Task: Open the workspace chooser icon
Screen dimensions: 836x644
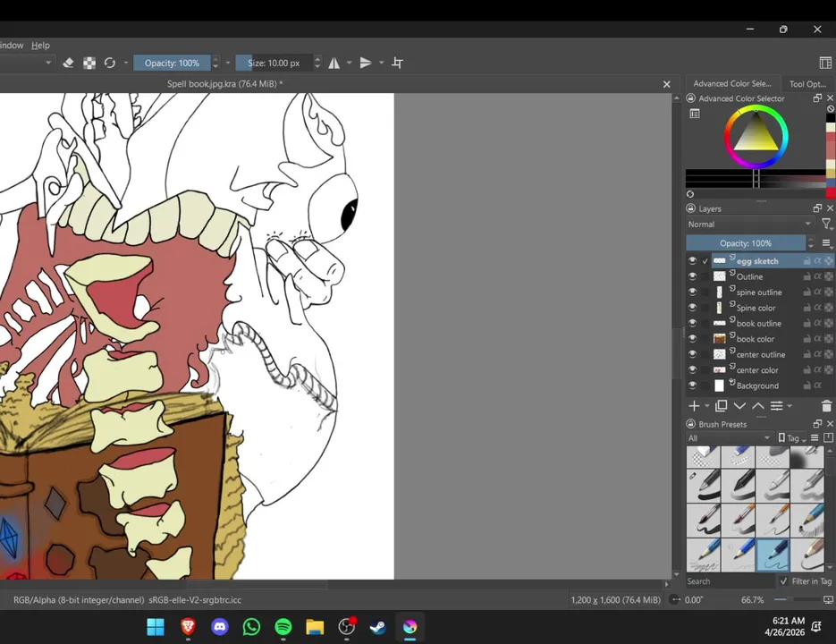Action: click(x=825, y=63)
